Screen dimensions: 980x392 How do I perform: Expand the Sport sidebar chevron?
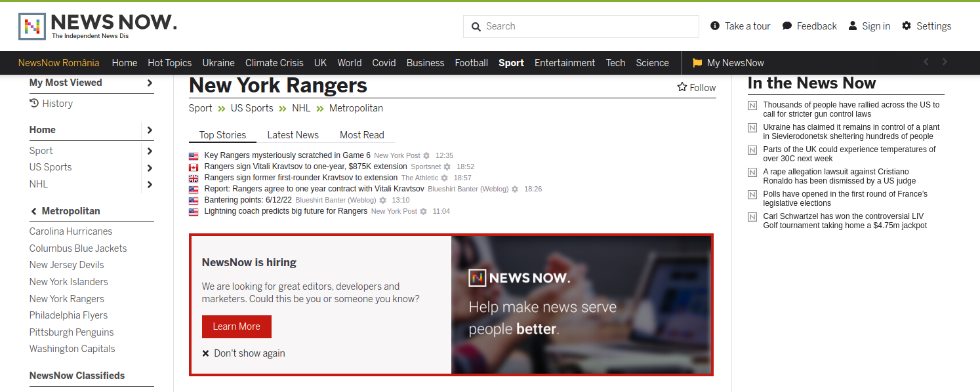(150, 151)
